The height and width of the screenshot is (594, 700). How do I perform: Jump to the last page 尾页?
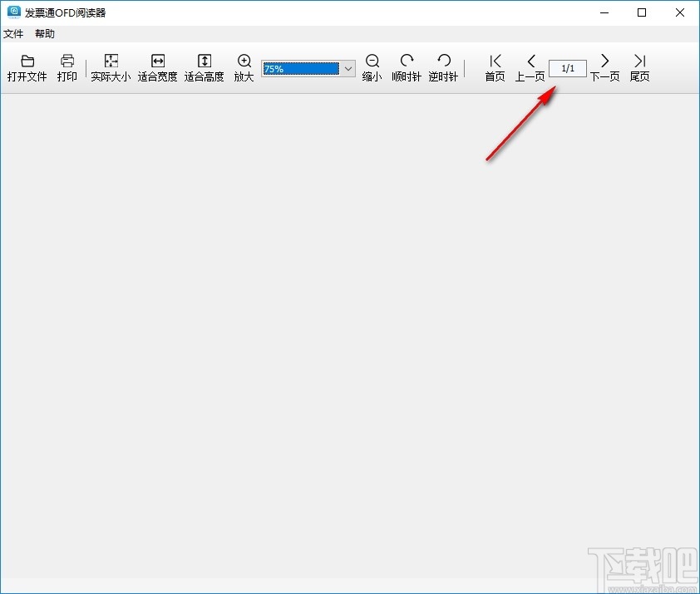[640, 68]
